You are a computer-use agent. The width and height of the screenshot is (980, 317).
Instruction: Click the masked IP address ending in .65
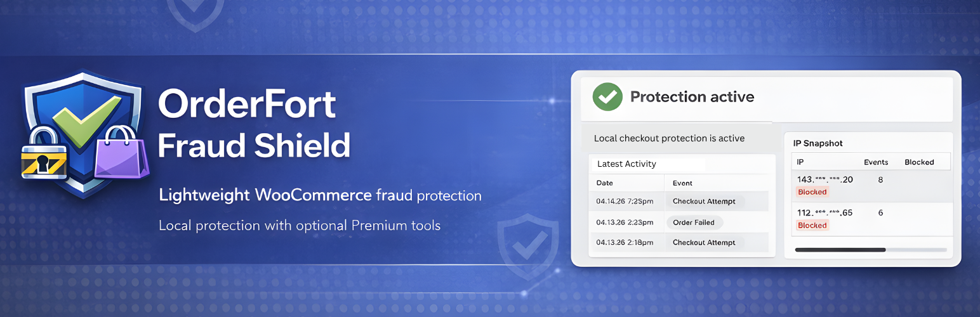(x=824, y=212)
